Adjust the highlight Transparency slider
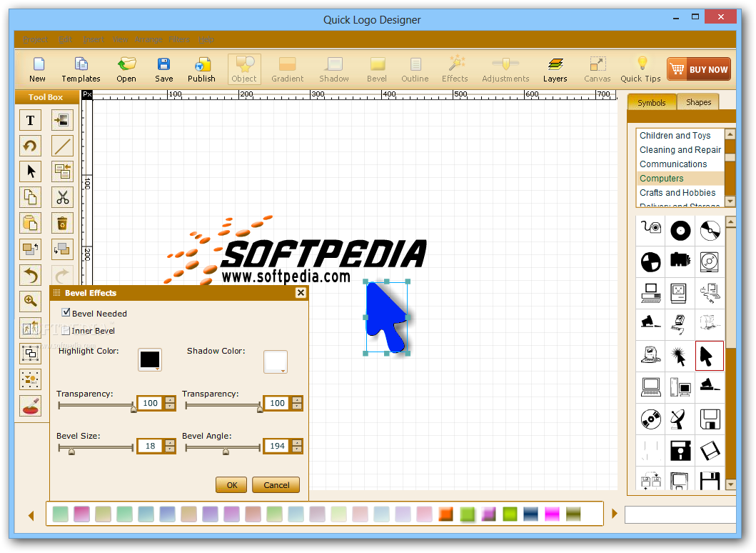This screenshot has height=553, width=756. (x=133, y=409)
